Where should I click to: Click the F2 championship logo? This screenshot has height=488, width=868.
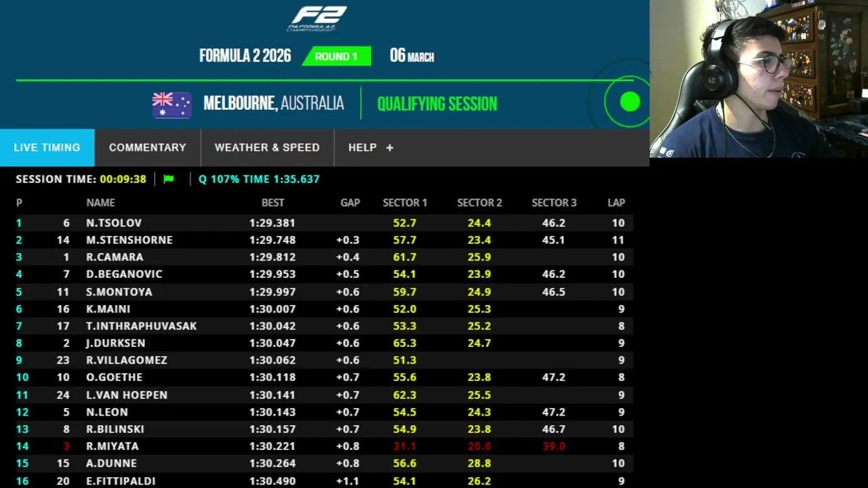coord(317,18)
